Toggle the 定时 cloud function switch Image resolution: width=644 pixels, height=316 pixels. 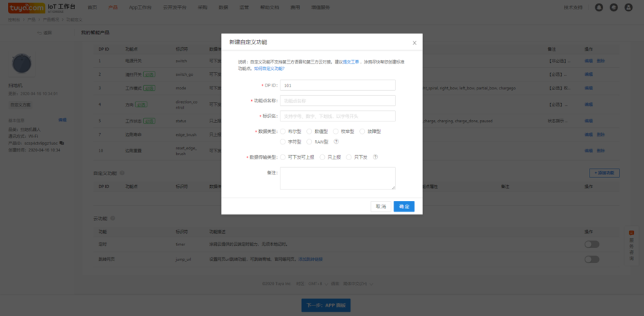click(x=592, y=245)
